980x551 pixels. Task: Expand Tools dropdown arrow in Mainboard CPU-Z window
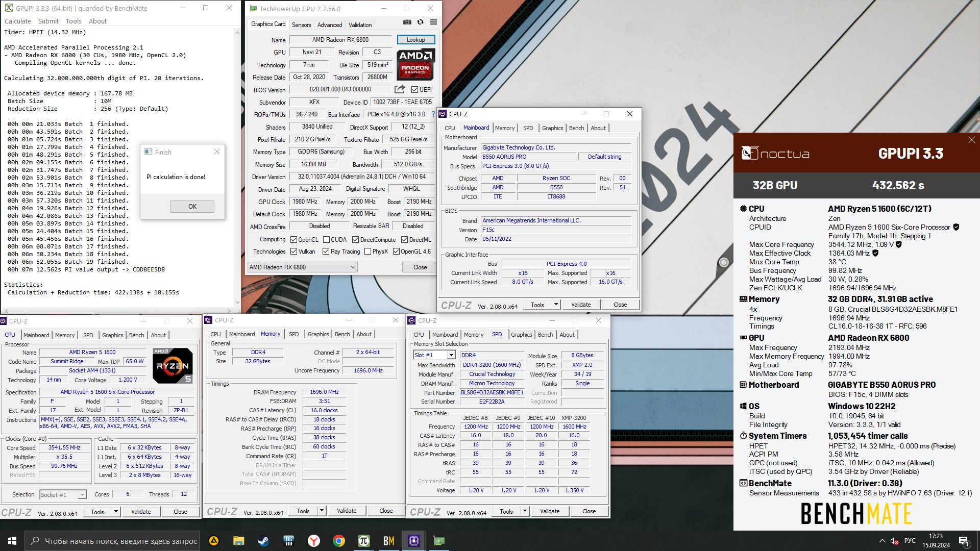pyautogui.click(x=556, y=305)
